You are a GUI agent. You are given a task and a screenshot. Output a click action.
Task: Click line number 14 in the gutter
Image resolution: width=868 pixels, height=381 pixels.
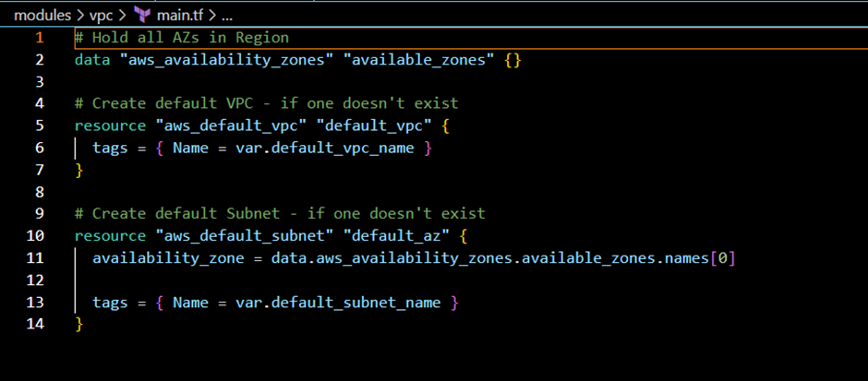[39, 324]
